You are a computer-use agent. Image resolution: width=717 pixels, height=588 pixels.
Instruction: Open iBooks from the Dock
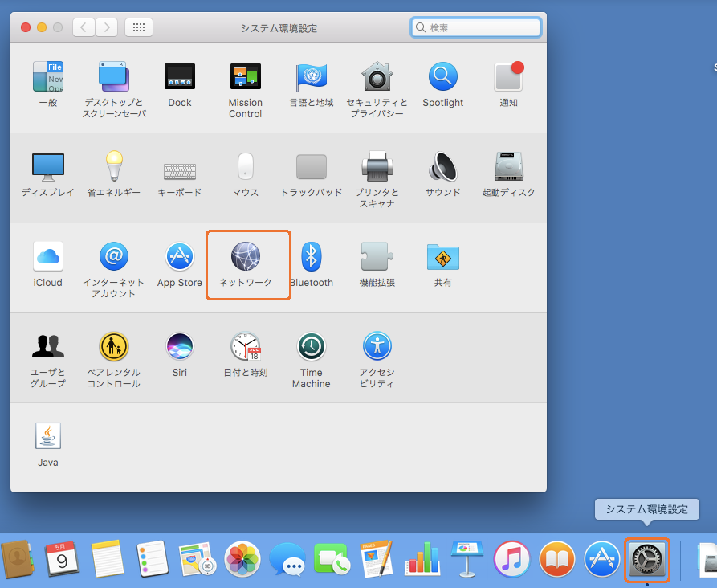point(557,559)
